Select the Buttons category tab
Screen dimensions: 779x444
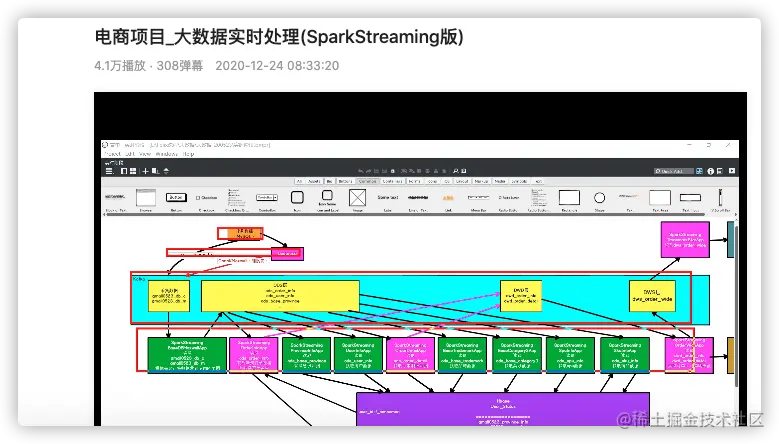[345, 181]
